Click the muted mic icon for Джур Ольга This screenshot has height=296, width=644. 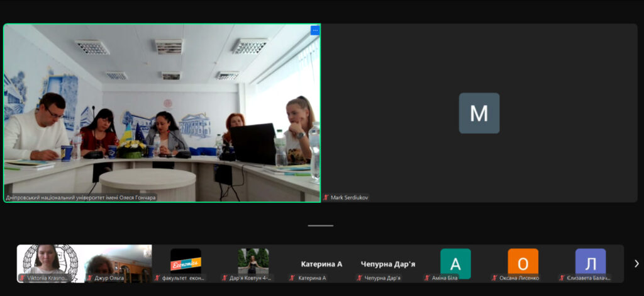click(x=89, y=278)
